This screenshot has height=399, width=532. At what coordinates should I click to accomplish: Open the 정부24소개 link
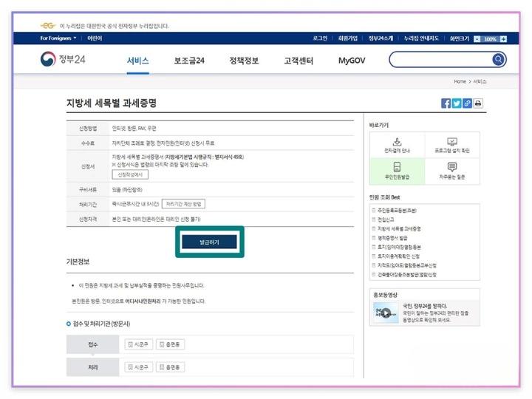click(x=381, y=38)
